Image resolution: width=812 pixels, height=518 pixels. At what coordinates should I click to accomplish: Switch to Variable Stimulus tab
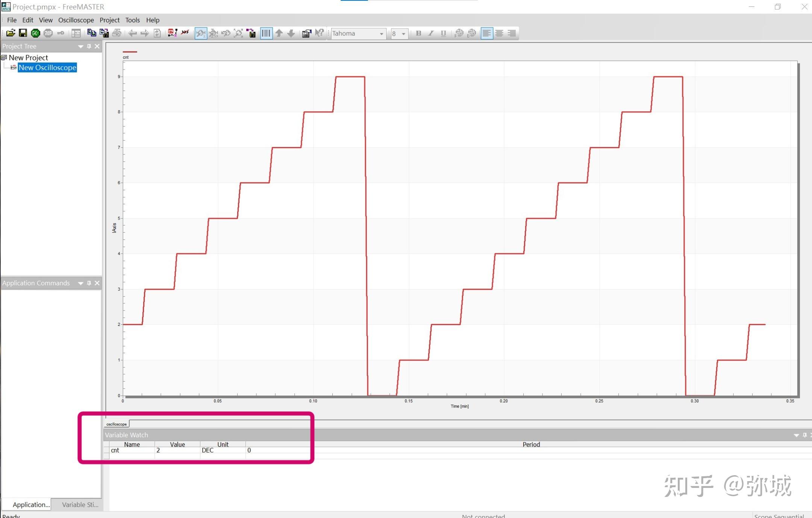point(80,504)
